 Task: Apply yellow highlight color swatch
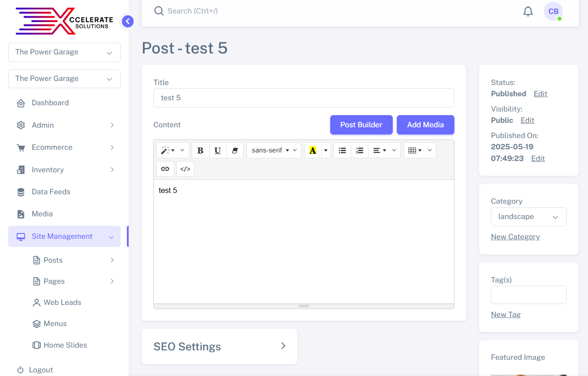(313, 150)
